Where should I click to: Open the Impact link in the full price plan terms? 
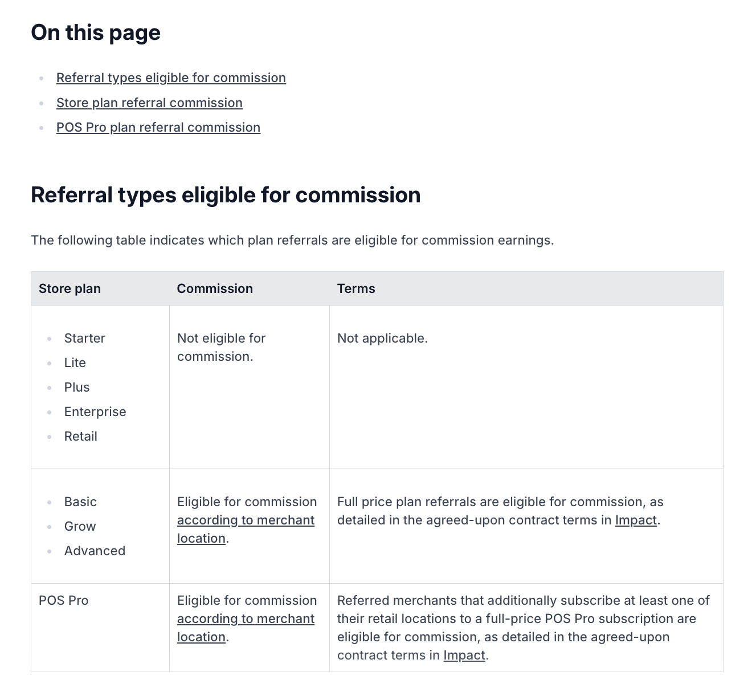click(x=636, y=520)
